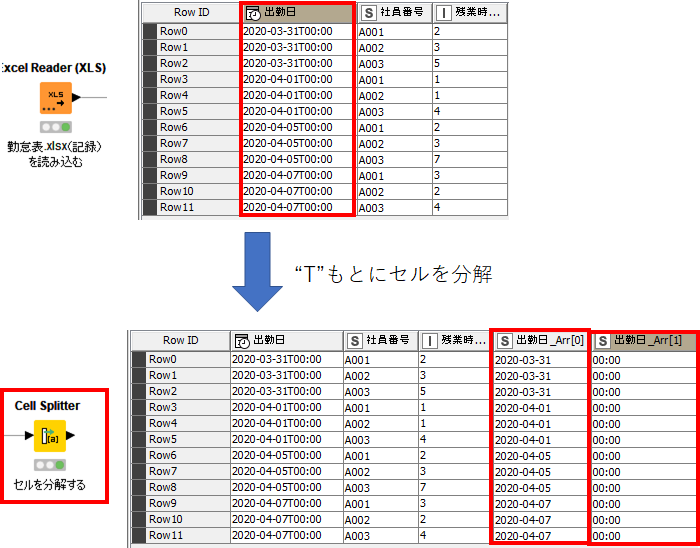
Task: Click the date-type icon in the lower table's 出勤日 header
Action: pos(242,341)
